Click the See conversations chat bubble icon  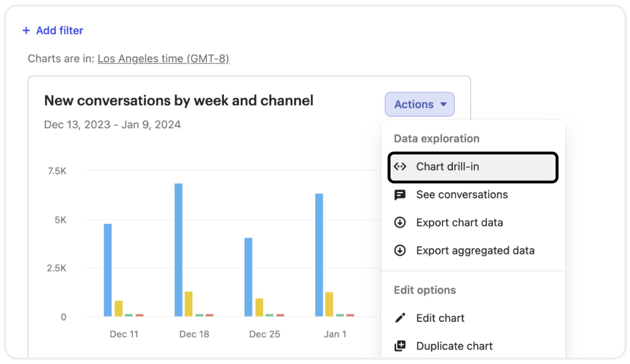click(x=400, y=195)
